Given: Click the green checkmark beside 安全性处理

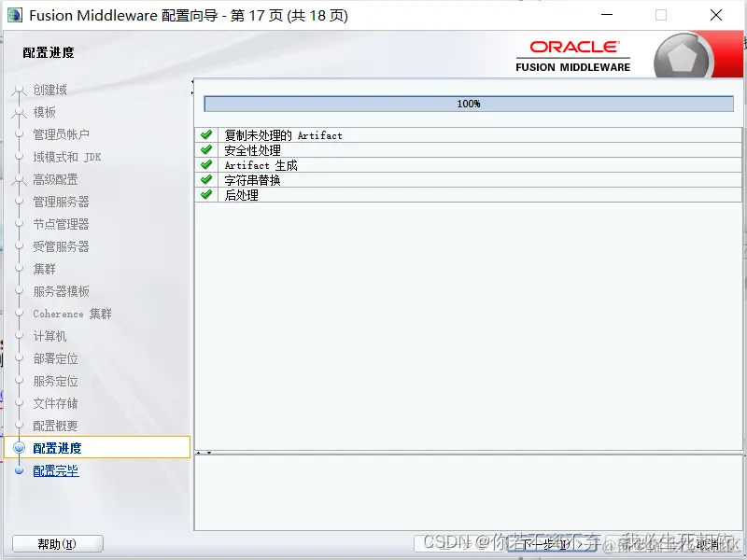Looking at the screenshot, I should pos(206,149).
